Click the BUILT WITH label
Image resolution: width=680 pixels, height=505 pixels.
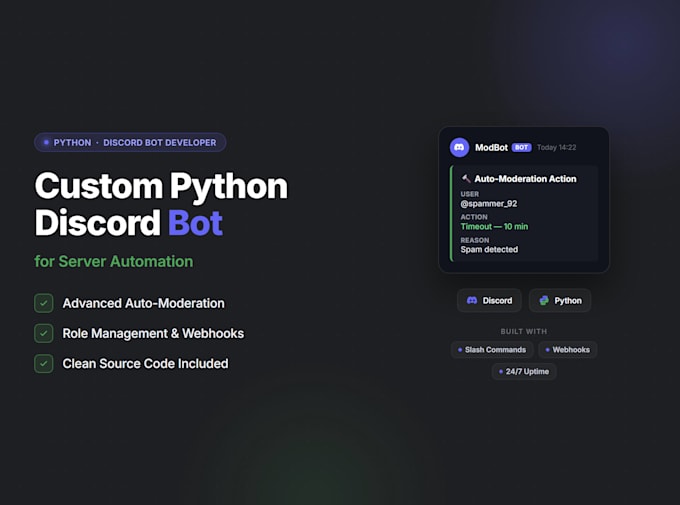click(x=523, y=331)
